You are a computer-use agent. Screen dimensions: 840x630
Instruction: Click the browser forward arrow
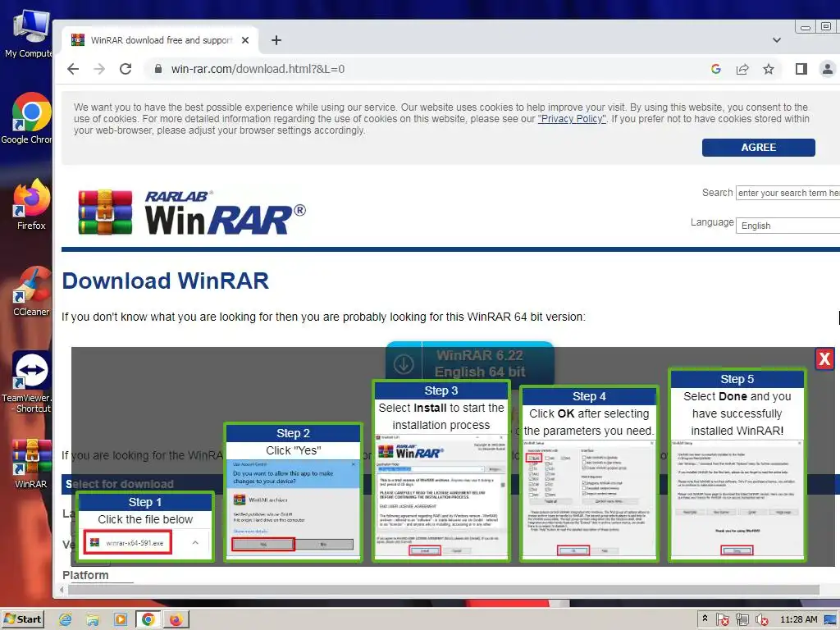(x=99, y=69)
